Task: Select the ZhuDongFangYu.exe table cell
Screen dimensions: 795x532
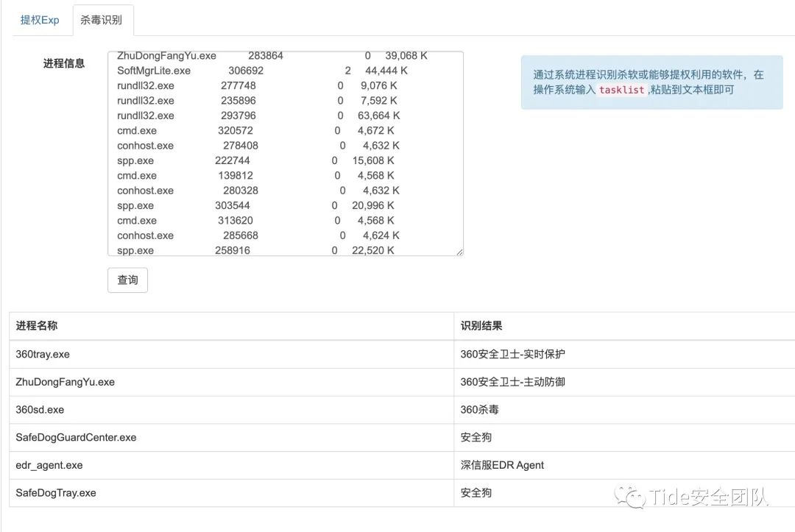Action: (x=232, y=382)
